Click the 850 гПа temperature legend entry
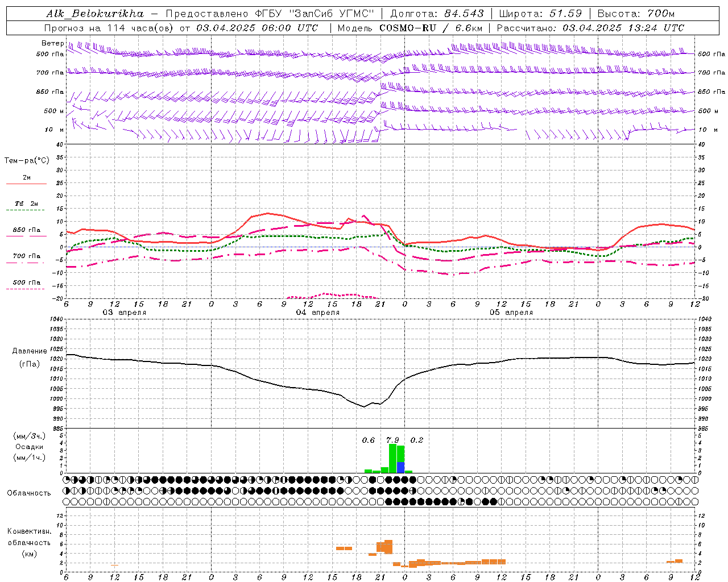Image resolution: width=728 pixels, height=582 pixels. (27, 230)
